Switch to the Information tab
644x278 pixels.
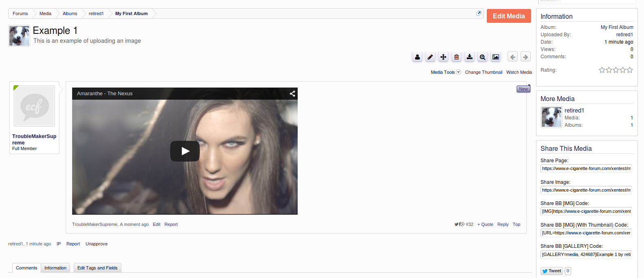coord(55,268)
